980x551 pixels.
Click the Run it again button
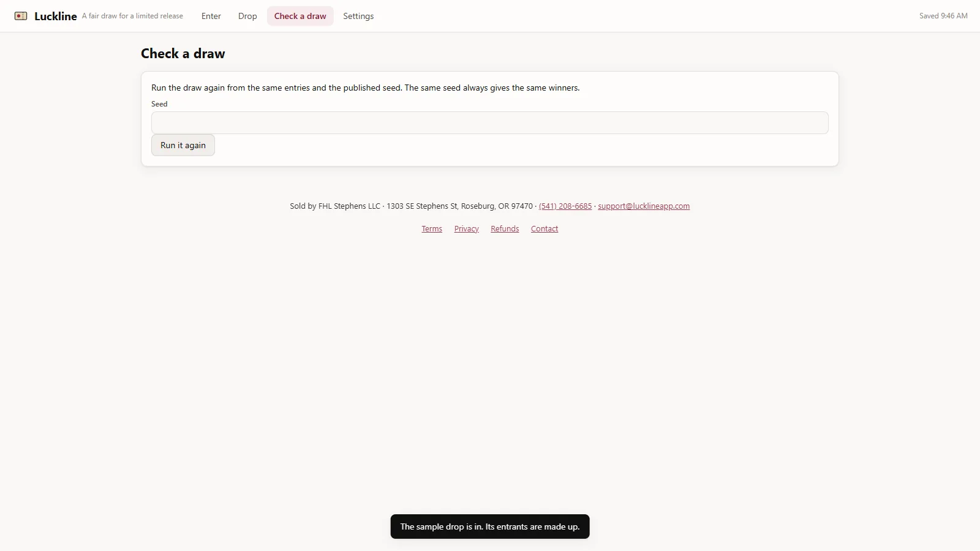pyautogui.click(x=183, y=145)
